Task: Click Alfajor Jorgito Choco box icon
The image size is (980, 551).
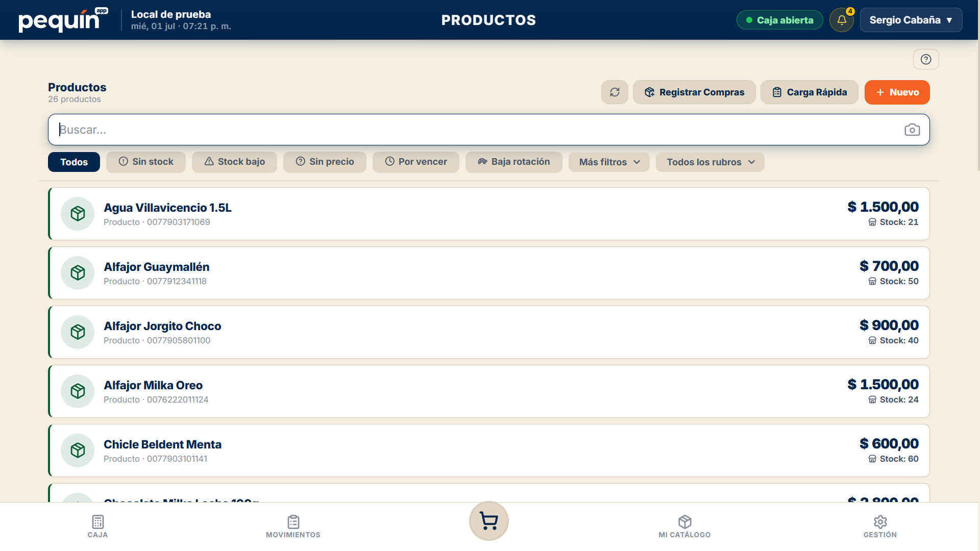Action: pyautogui.click(x=78, y=332)
